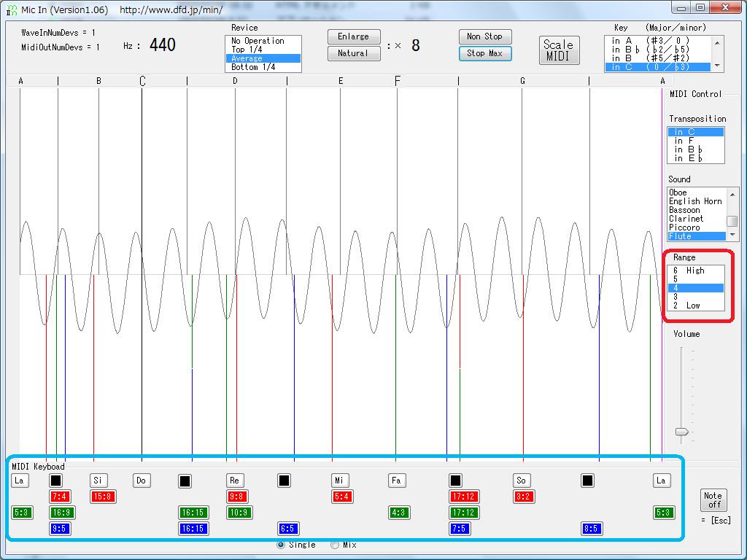
Task: Click the green 10:9 ratio button
Action: (239, 513)
